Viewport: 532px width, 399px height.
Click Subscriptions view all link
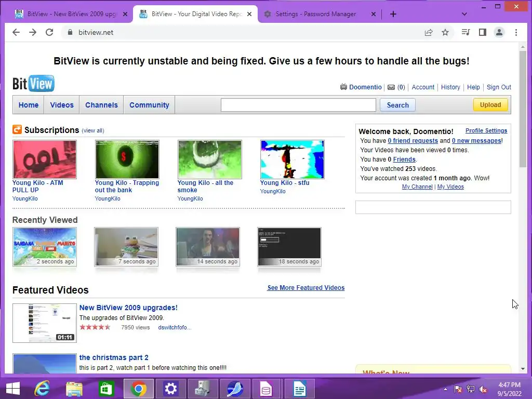[93, 130]
